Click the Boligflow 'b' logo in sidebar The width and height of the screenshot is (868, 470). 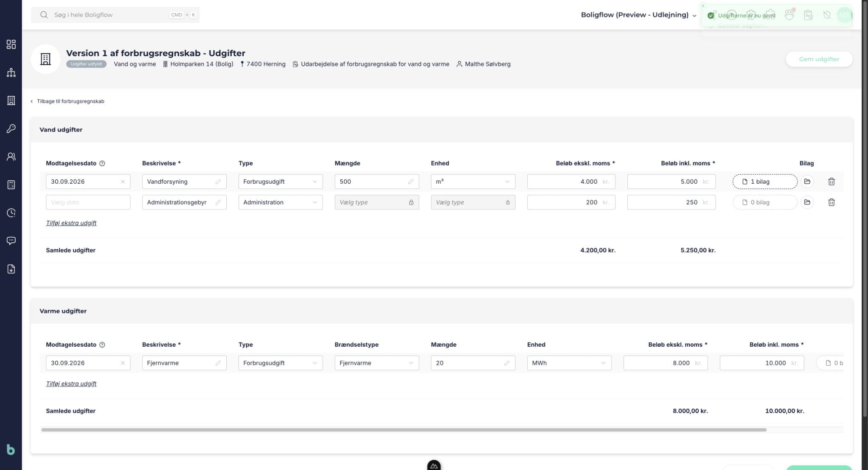(11, 450)
